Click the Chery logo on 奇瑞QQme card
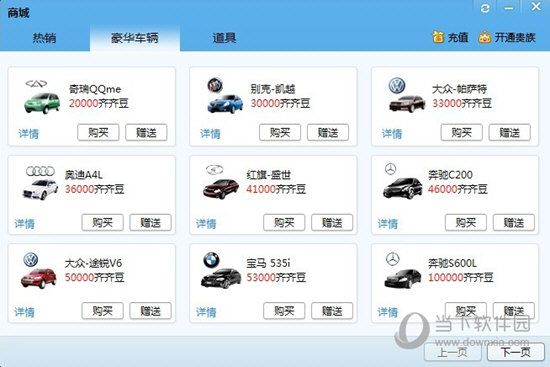The image size is (550, 367). point(36,84)
